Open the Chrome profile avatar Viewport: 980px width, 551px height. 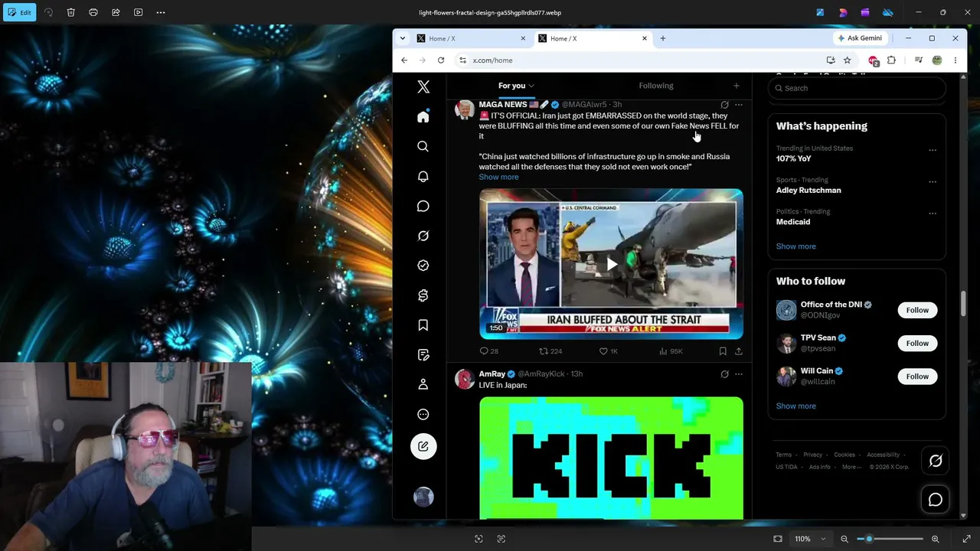[x=937, y=60]
